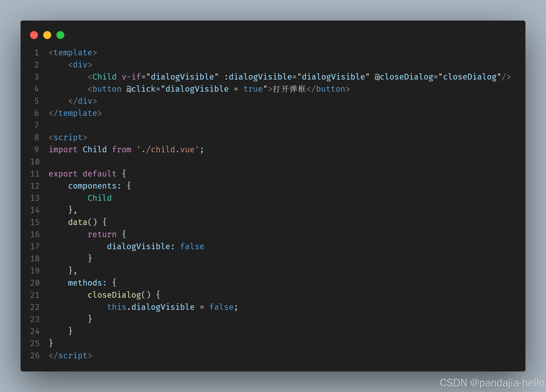The image size is (546, 392).
Task: Click closeDialog() method definition
Action: pyautogui.click(x=119, y=295)
